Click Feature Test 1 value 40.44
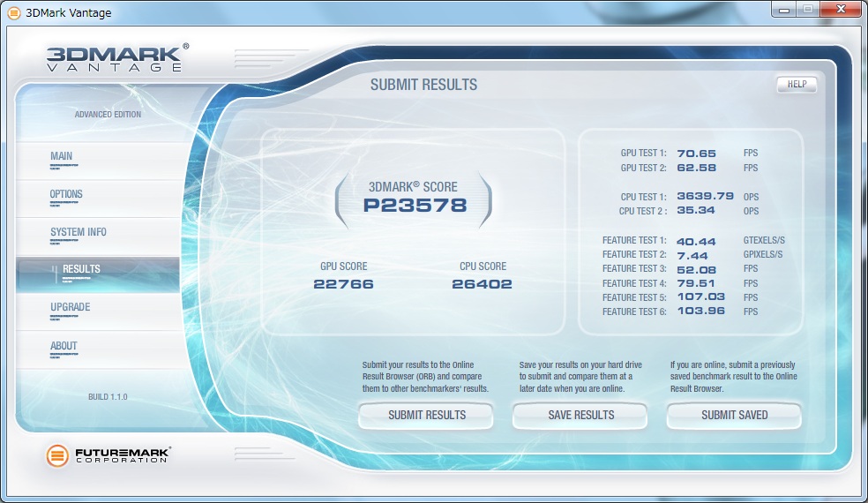The image size is (868, 503). tap(696, 242)
